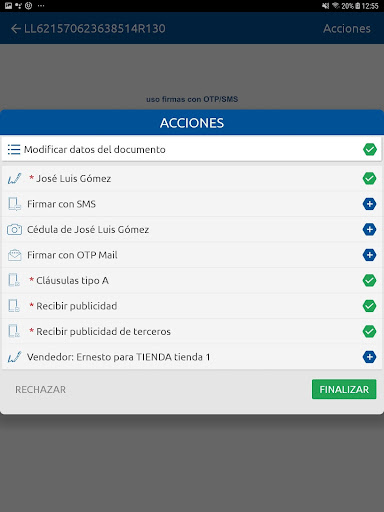Expand Vendedor Ernesto row with plus button
The height and width of the screenshot is (512, 384).
pos(369,357)
